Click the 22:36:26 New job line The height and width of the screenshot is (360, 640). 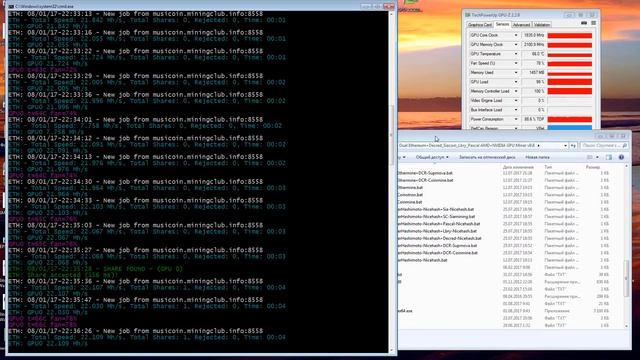(x=136, y=331)
